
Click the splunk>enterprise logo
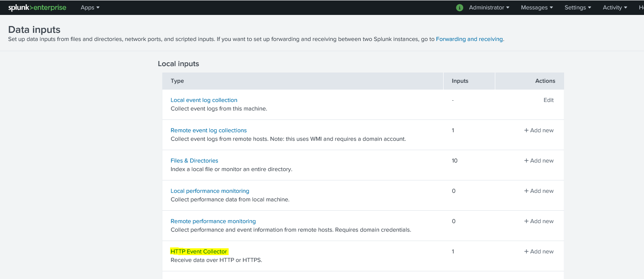click(x=37, y=8)
